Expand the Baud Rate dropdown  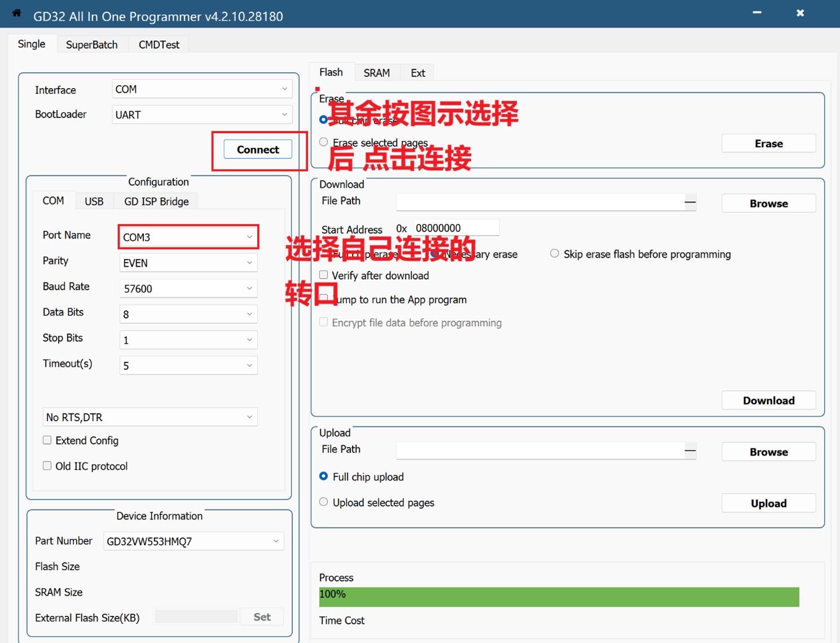tap(188, 289)
